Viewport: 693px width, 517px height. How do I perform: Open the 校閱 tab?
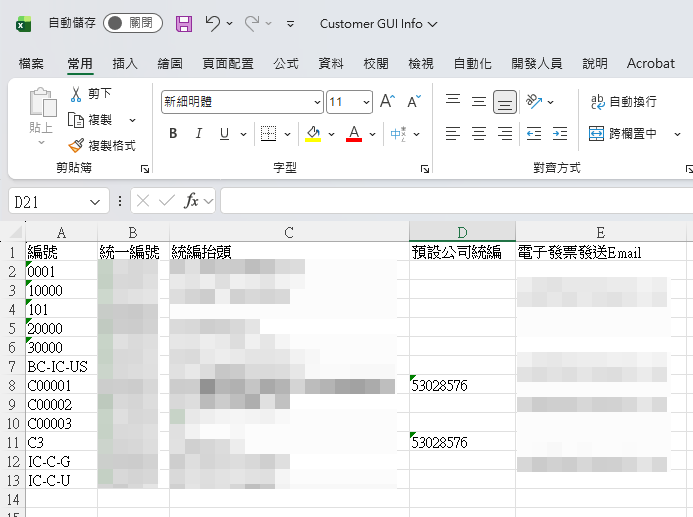(x=376, y=64)
